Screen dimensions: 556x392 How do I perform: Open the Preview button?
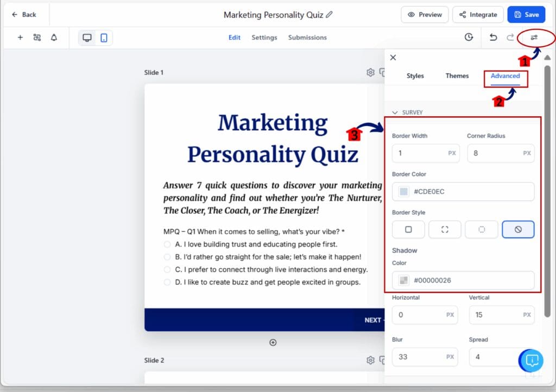point(425,15)
